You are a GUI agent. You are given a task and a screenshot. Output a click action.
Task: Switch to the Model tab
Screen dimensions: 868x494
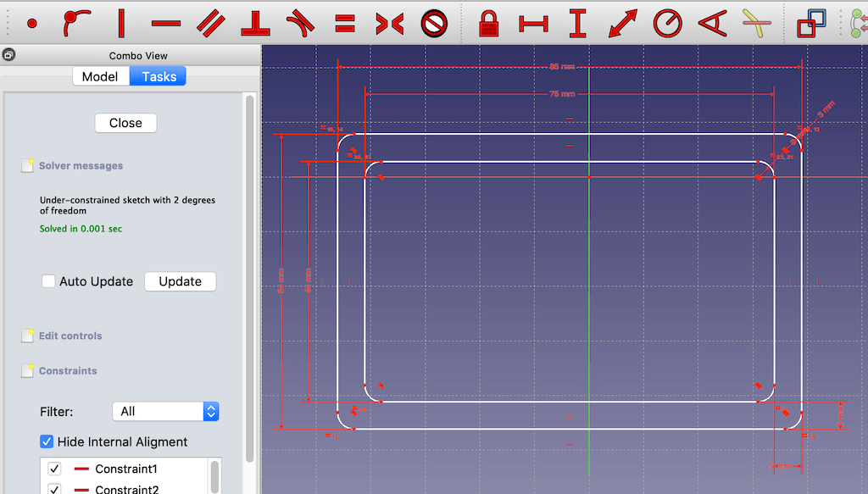click(100, 76)
